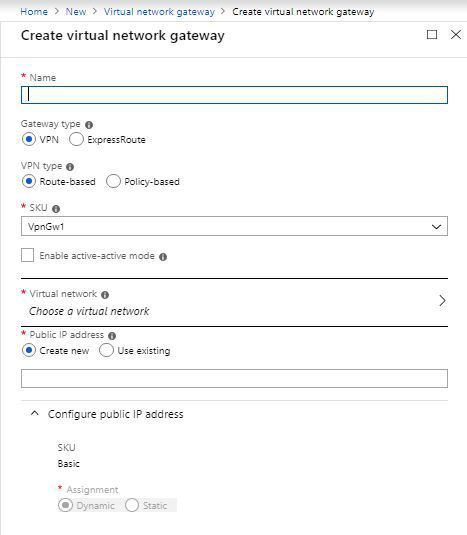Click the active-active mode info icon
This screenshot has height=535, width=467.
pos(163,257)
